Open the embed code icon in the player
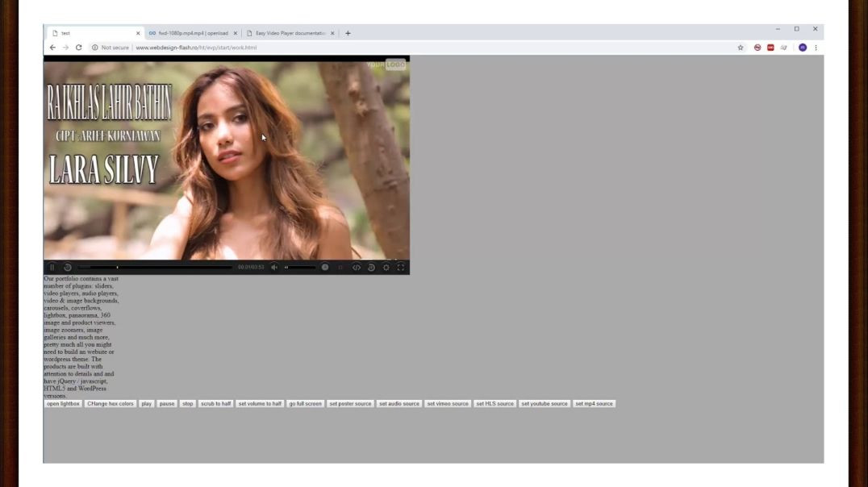 pos(357,268)
